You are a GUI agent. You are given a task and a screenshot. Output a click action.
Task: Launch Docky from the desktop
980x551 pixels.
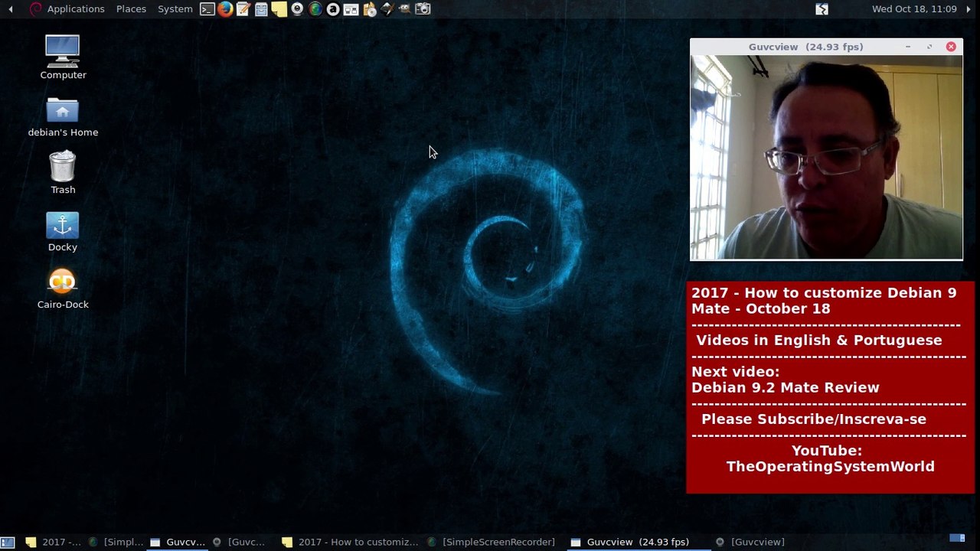point(63,232)
